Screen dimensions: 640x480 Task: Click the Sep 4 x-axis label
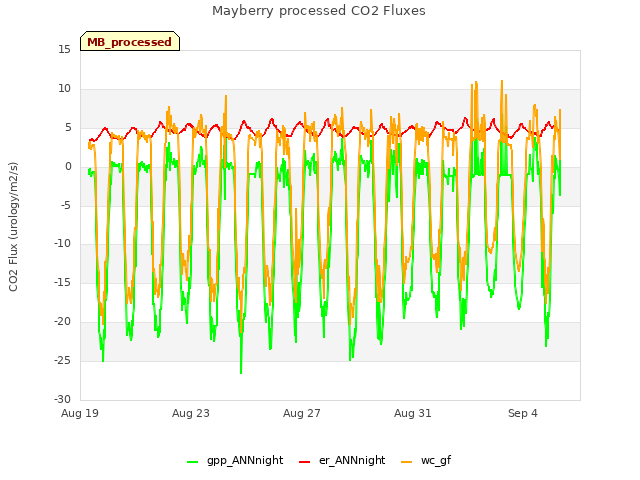(x=523, y=413)
